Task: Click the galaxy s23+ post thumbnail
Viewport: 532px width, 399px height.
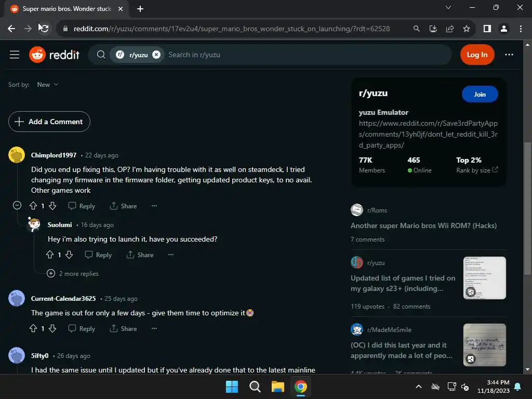Action: pos(485,278)
